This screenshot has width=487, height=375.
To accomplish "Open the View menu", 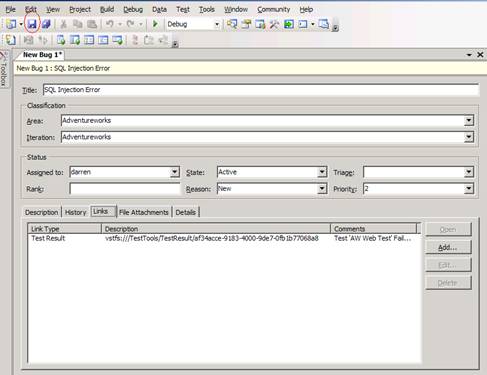I will click(53, 9).
